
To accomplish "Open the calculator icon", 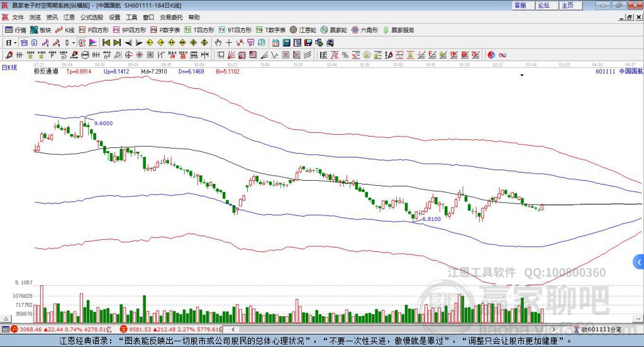I will pyautogui.click(x=286, y=43).
